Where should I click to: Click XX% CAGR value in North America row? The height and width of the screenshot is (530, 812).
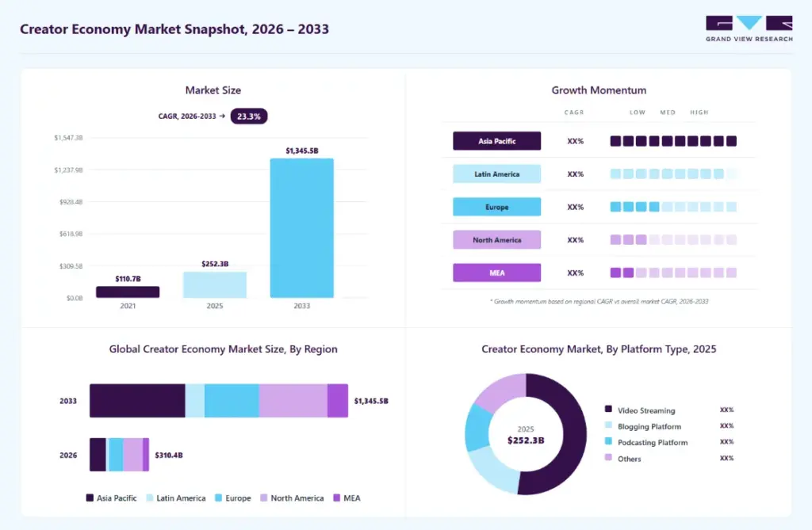pyautogui.click(x=576, y=239)
